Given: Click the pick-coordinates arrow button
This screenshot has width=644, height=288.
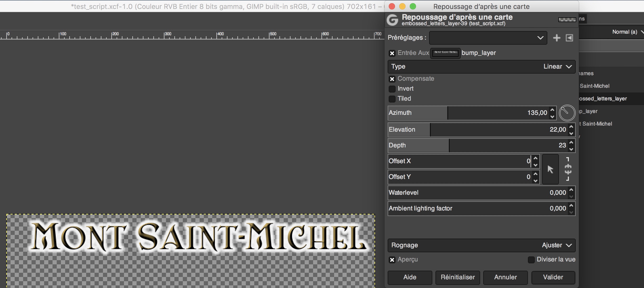Looking at the screenshot, I should point(550,169).
